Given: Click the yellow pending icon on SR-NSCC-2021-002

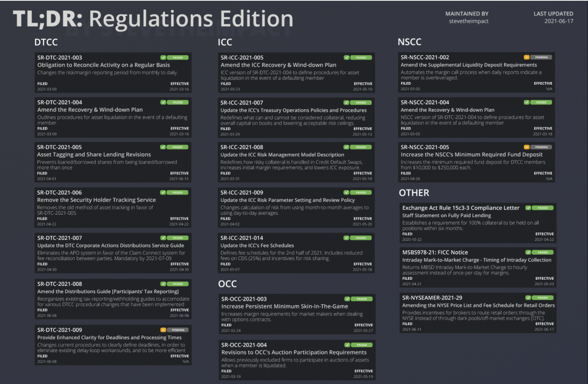Looking at the screenshot, I should pyautogui.click(x=527, y=57).
